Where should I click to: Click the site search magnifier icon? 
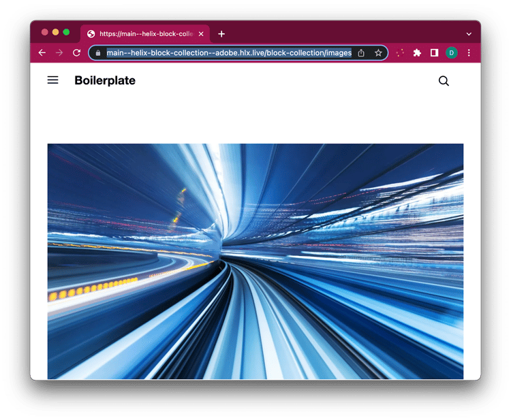444,81
